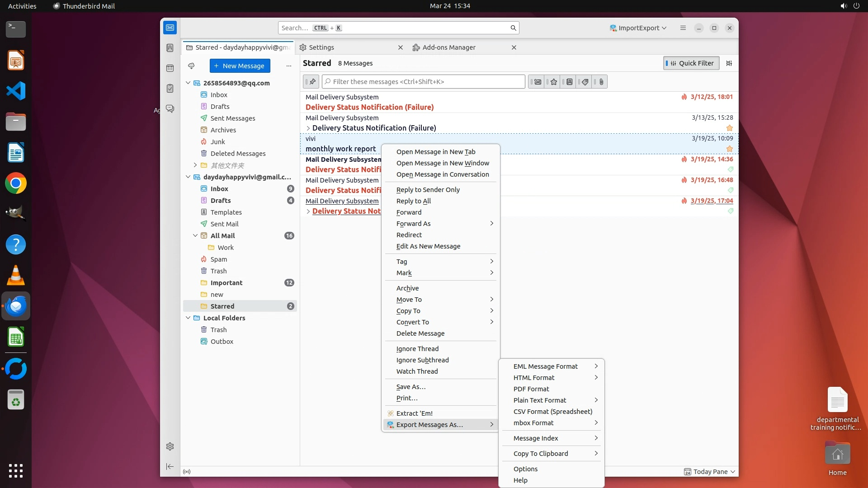This screenshot has width=868, height=488.
Task: Open the Thunderbird app menu (hamburger)
Action: point(683,28)
